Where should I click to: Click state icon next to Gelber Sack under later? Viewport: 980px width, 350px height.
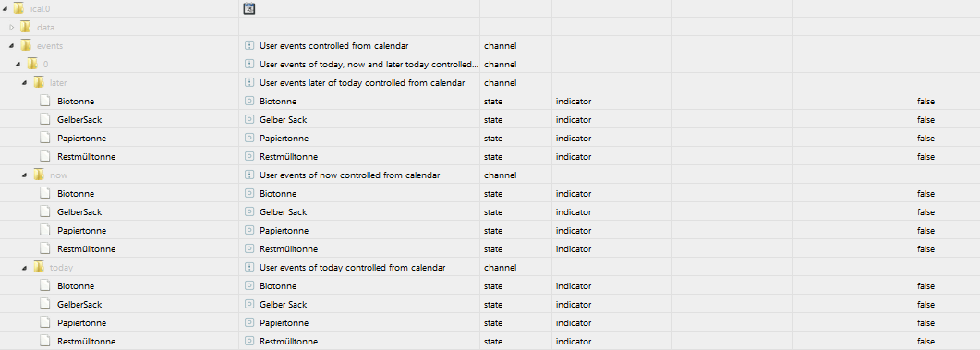(x=249, y=119)
